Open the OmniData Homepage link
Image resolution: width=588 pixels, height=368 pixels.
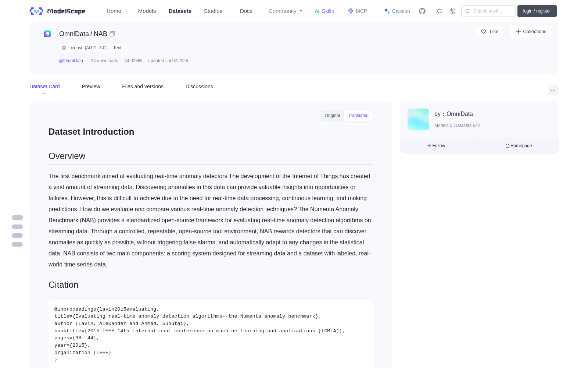coord(519,146)
